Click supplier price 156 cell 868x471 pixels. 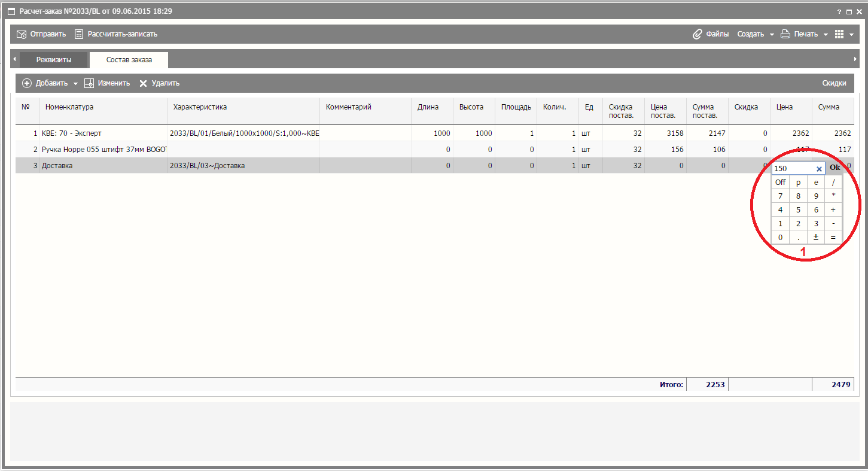(x=665, y=150)
